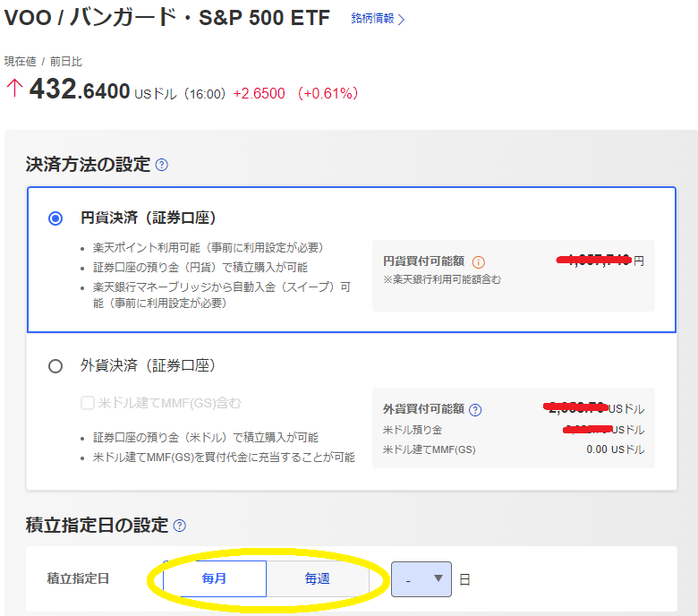Select 外貨決済（証券口座） radio button
Viewport: 698px width, 616px height.
coord(55,366)
